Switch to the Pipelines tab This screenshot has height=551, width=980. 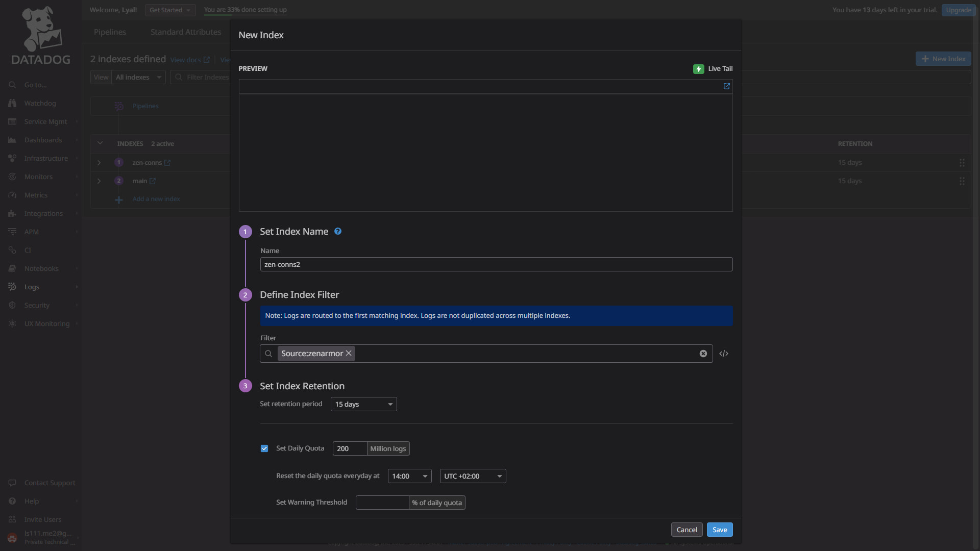pyautogui.click(x=110, y=32)
